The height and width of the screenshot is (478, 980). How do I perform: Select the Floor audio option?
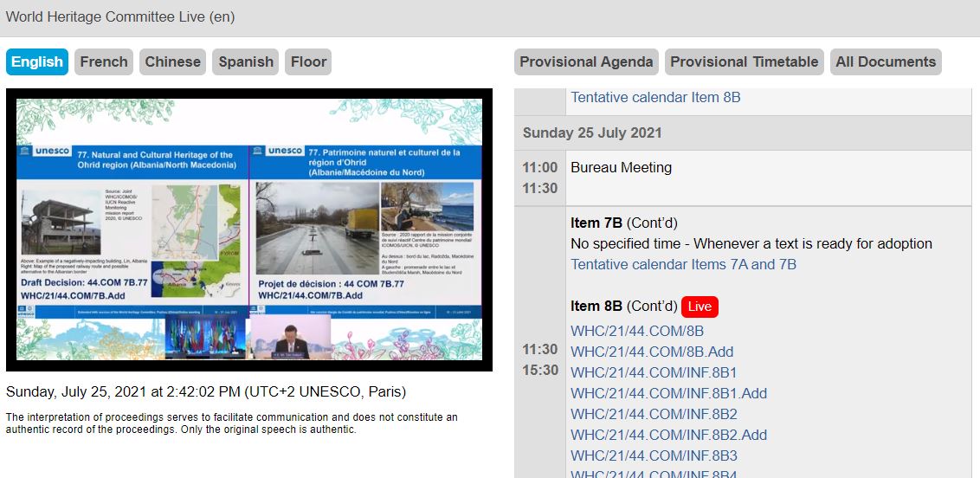308,61
